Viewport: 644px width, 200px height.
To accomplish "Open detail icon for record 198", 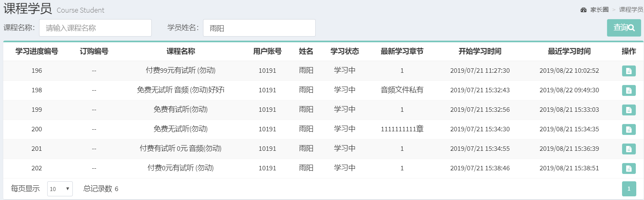I will click(x=629, y=90).
